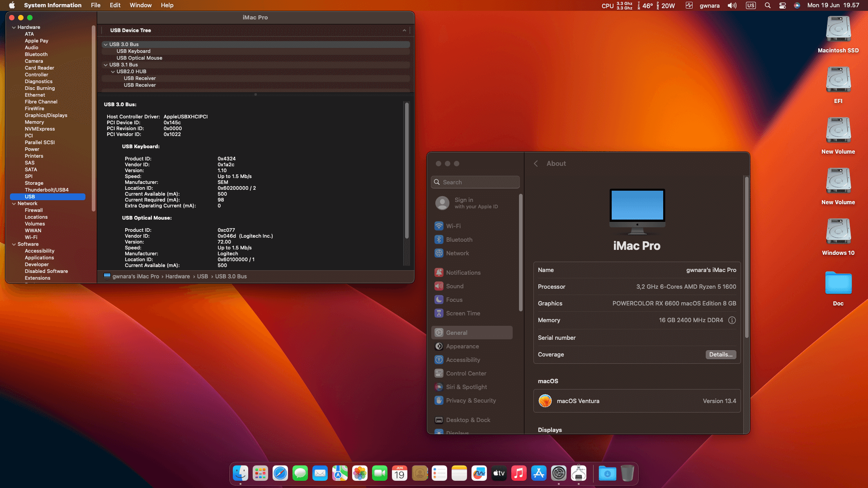
Task: Collapse the Network section in sidebar
Action: [14, 203]
